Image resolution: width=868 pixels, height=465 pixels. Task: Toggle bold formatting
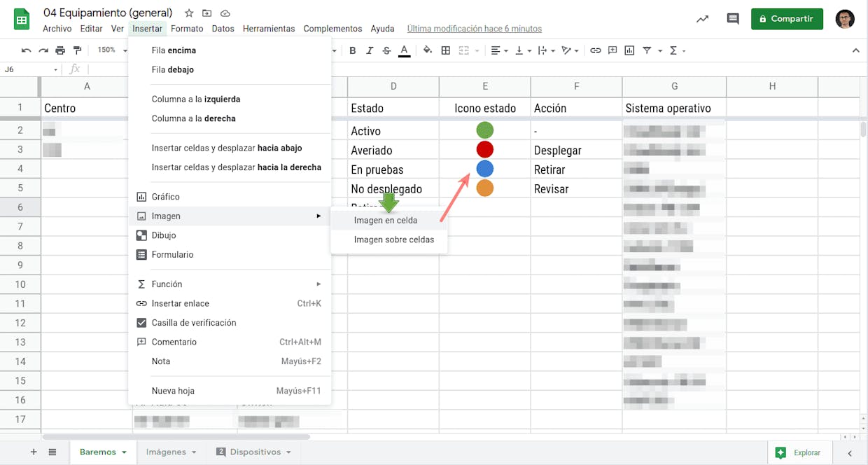(353, 50)
